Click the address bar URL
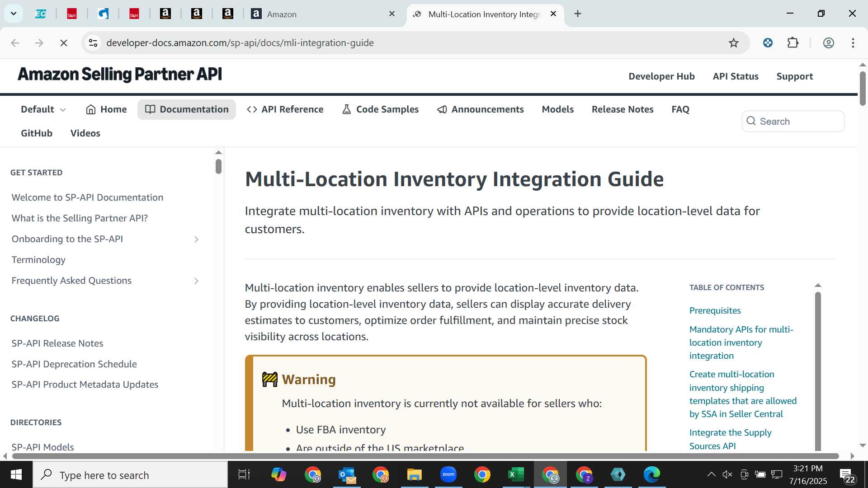 [x=240, y=43]
